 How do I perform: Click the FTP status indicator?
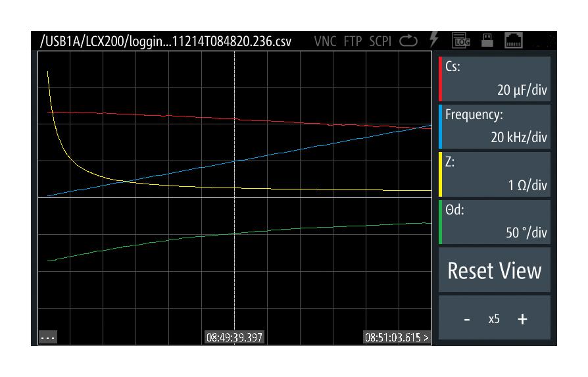(x=353, y=41)
